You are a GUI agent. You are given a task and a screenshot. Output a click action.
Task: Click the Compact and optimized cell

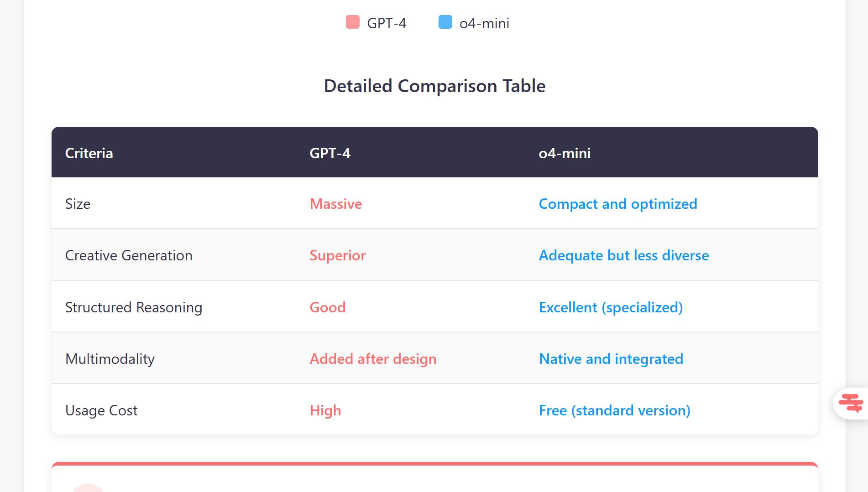pyautogui.click(x=618, y=204)
